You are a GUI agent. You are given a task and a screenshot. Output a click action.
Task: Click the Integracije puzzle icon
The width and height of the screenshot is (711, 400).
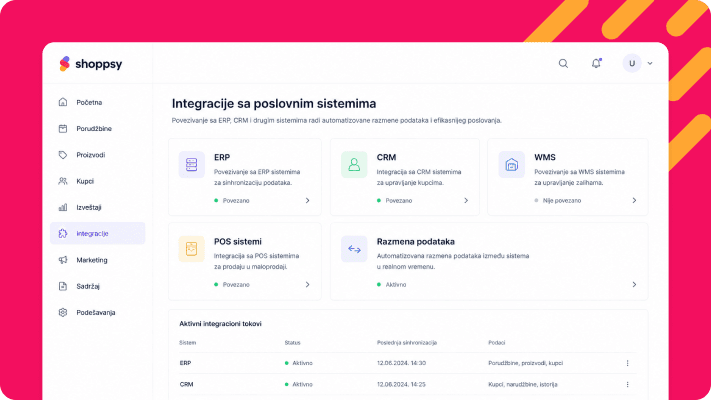click(63, 234)
